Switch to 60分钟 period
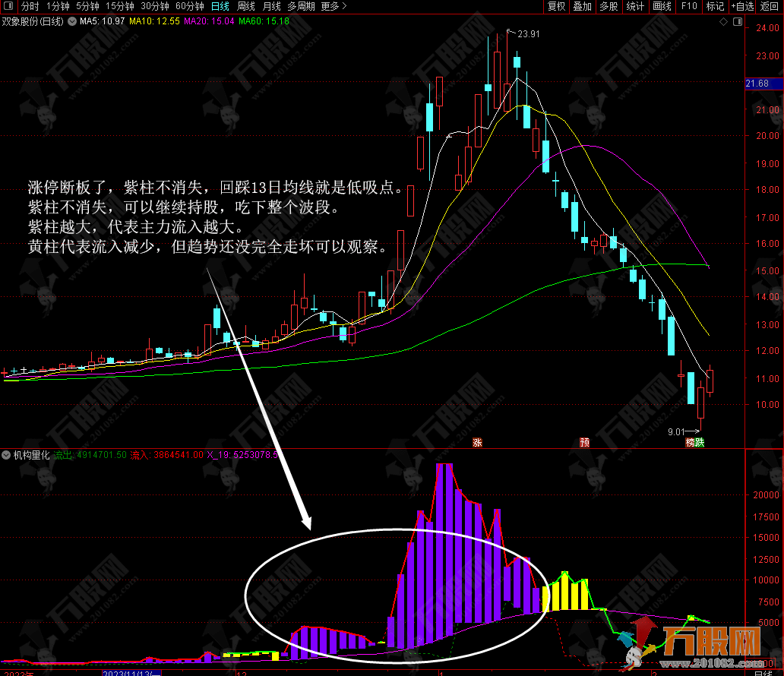This screenshot has width=784, height=676. tap(189, 6)
